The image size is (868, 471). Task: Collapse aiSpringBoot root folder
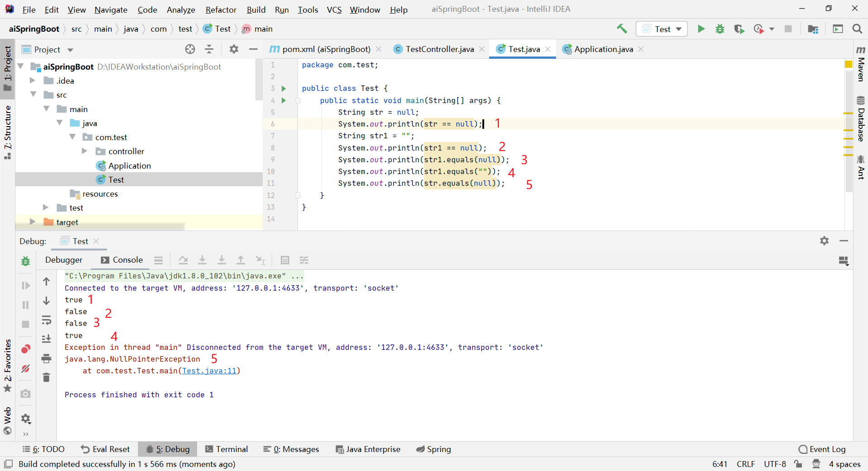pyautogui.click(x=20, y=66)
